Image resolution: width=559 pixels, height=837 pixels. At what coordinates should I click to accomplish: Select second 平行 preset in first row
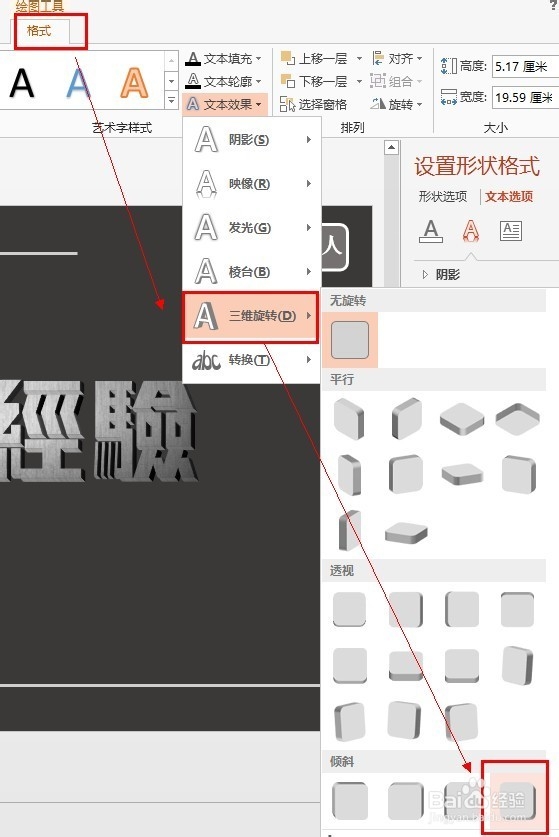click(406, 419)
